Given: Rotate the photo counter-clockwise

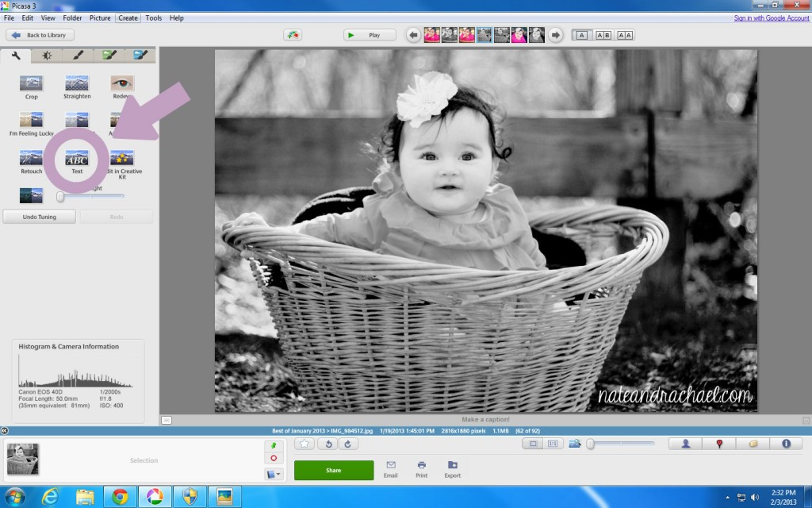Looking at the screenshot, I should pyautogui.click(x=327, y=444).
